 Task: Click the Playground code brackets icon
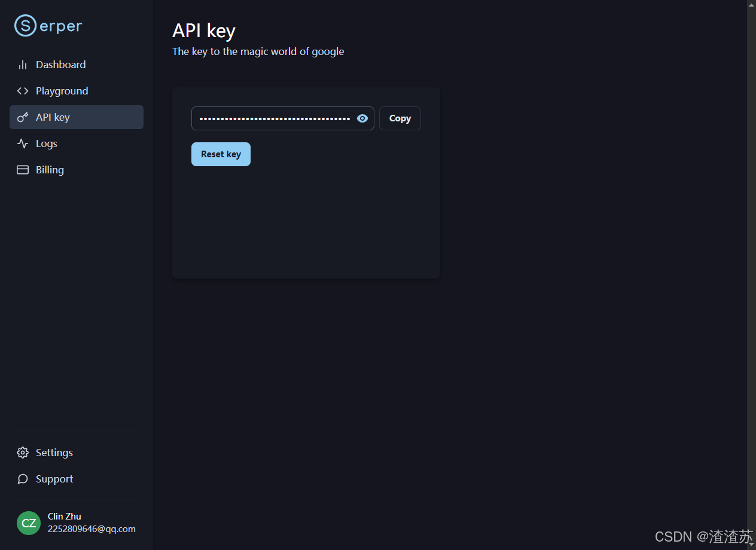click(23, 91)
